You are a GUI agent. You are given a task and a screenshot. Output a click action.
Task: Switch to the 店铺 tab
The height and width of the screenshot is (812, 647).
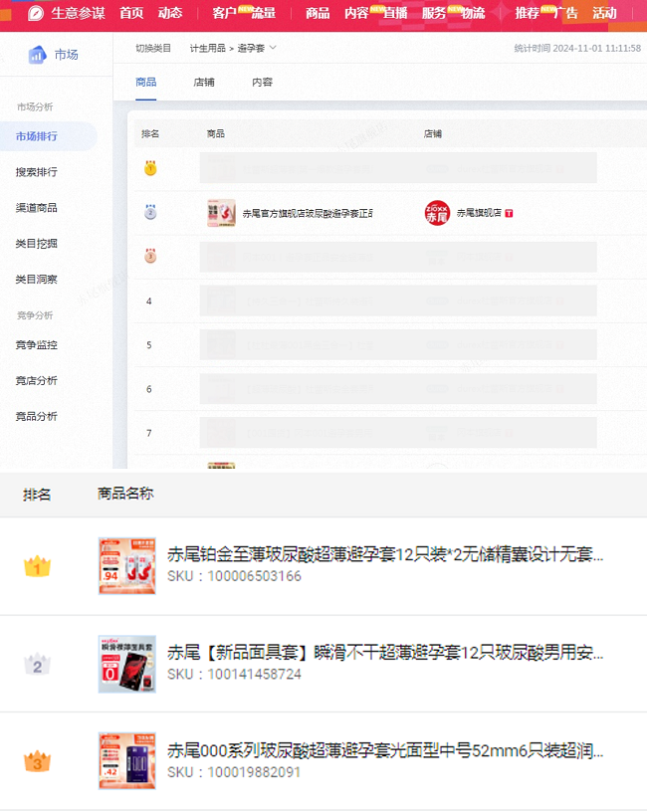(x=204, y=82)
